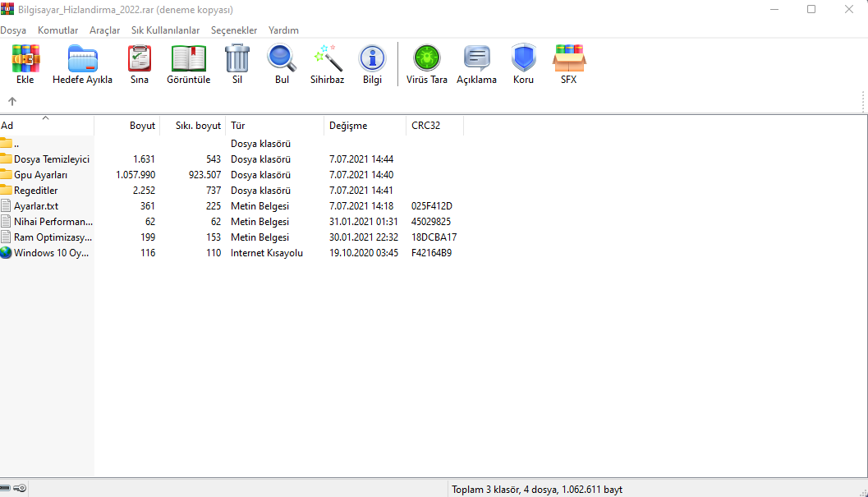The image size is (868, 497).
Task: Sort by the Tür column header
Action: [x=274, y=125]
